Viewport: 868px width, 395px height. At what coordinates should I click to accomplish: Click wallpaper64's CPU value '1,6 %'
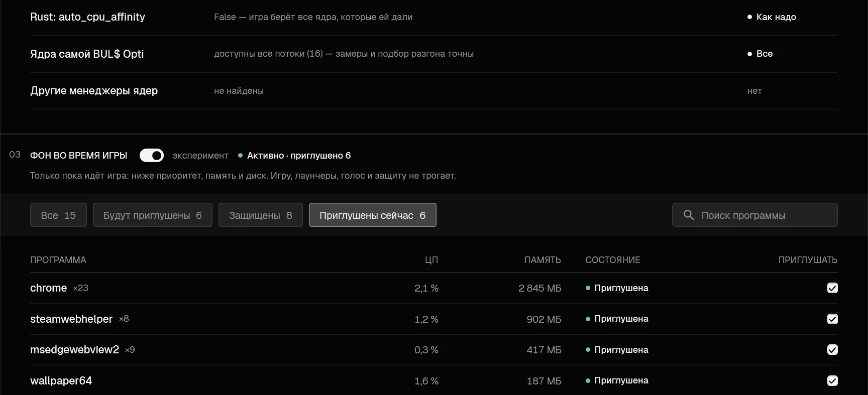click(426, 381)
